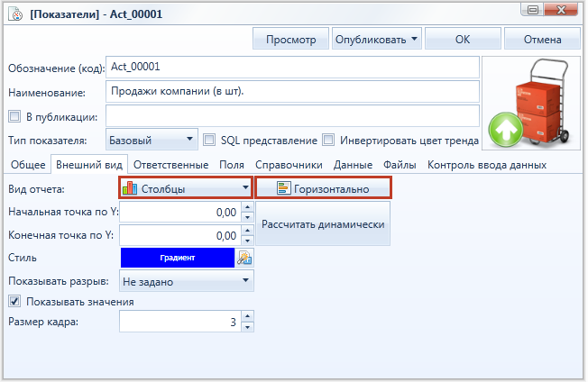Viewport: 588px width, 382px height.
Task: Expand the Показывать разрыв dropdown
Action: click(x=187, y=281)
